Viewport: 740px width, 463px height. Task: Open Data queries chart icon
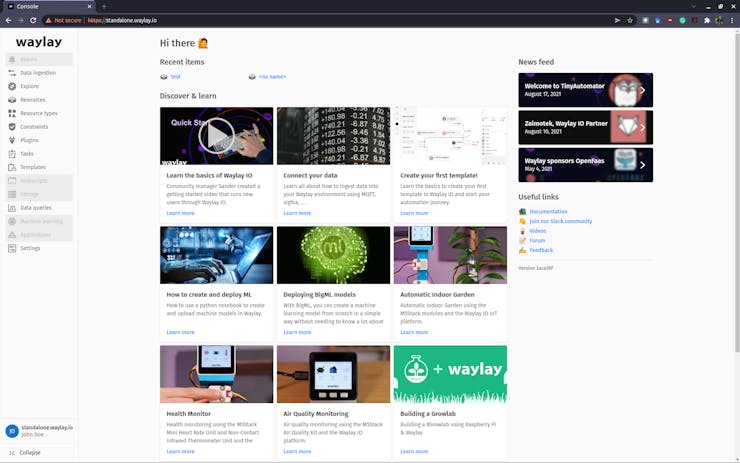tap(12, 208)
